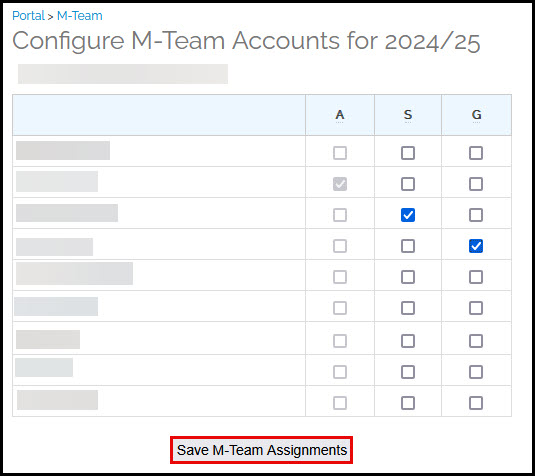Check the S checkbox in the fifth row

point(408,277)
